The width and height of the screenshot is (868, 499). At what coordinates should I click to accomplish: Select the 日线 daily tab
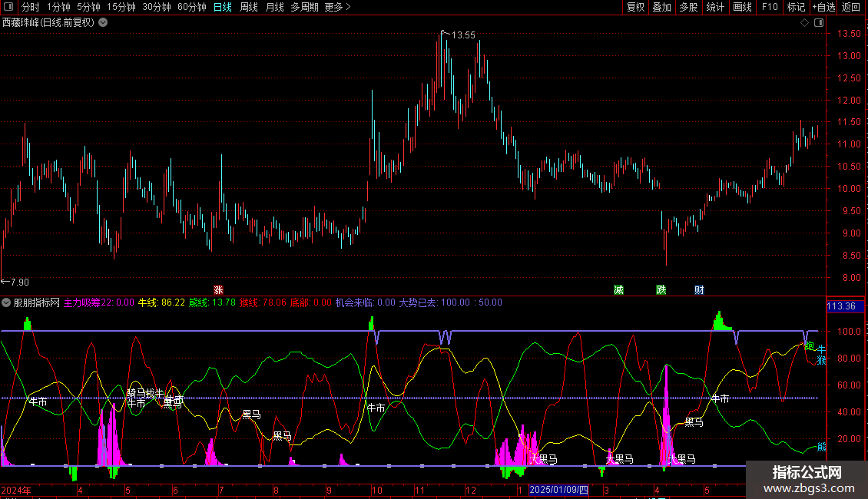[223, 7]
